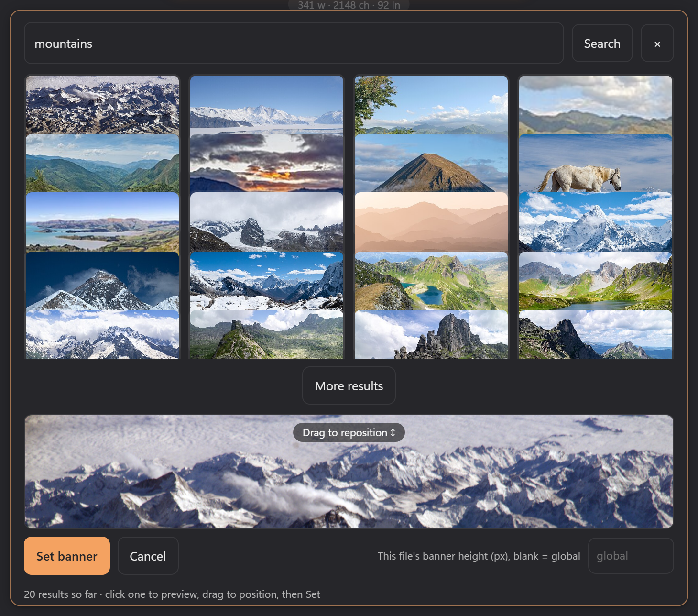Image resolution: width=698 pixels, height=616 pixels.
Task: Choose the grey rocky glacier under overcast sky thumbnail
Action: (267, 222)
